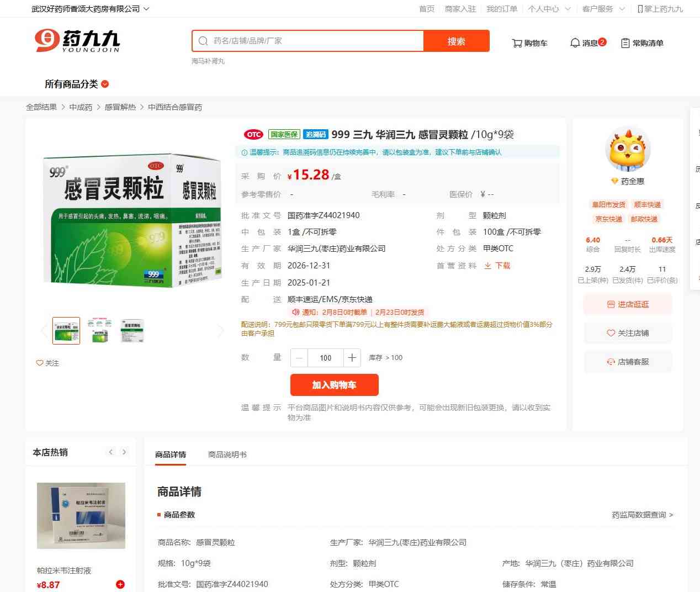Select the second product thumbnail image

[x=99, y=331]
